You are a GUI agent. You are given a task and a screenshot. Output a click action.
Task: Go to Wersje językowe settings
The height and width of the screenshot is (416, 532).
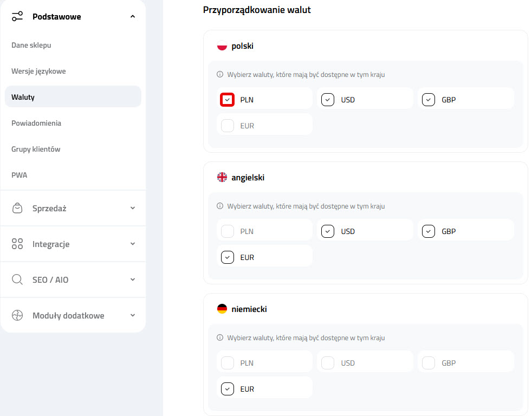point(38,71)
